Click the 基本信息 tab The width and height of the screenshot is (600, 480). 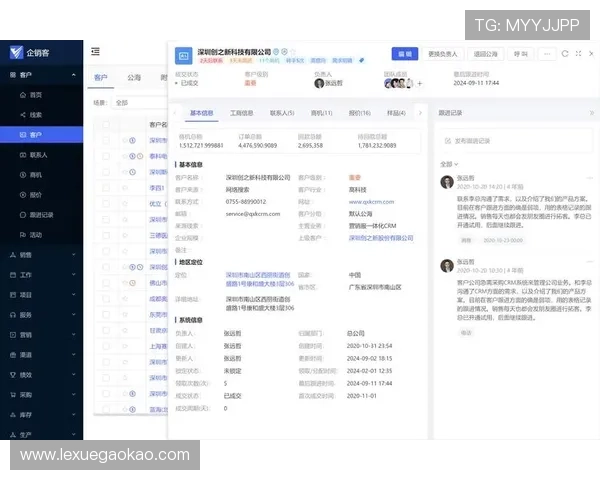click(202, 113)
